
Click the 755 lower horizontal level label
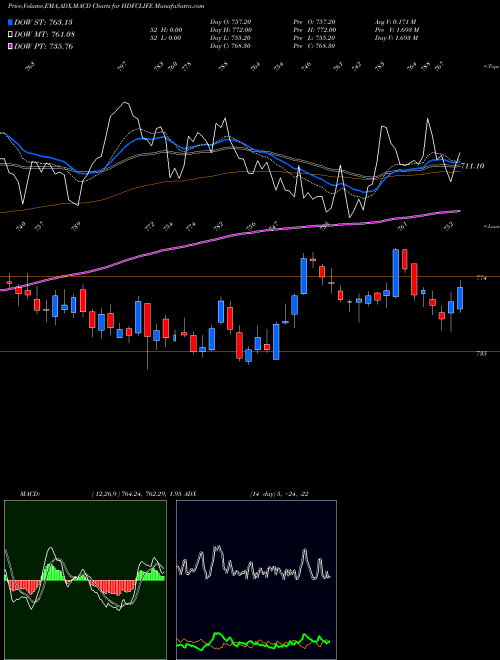point(481,354)
